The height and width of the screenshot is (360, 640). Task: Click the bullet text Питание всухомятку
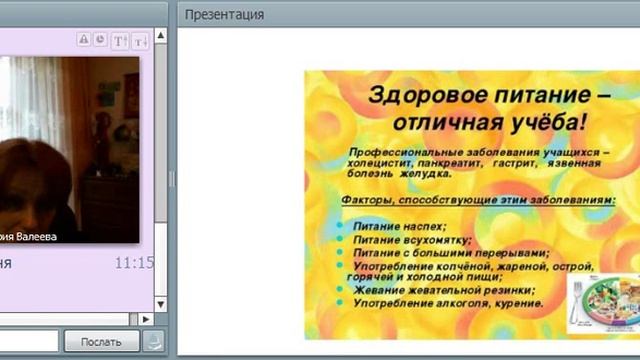pyautogui.click(x=412, y=240)
